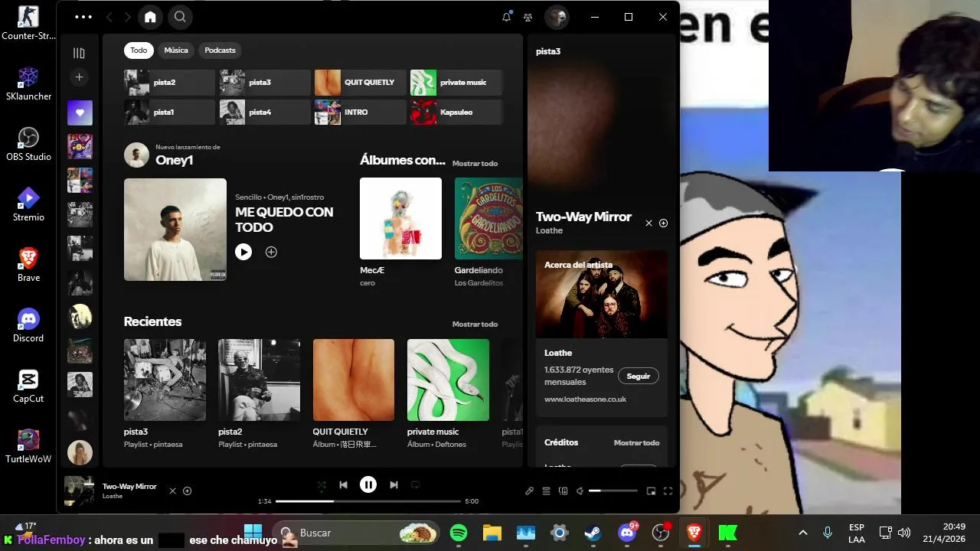Viewport: 980px width, 551px height.
Task: Show all Recientes items
Action: (475, 324)
